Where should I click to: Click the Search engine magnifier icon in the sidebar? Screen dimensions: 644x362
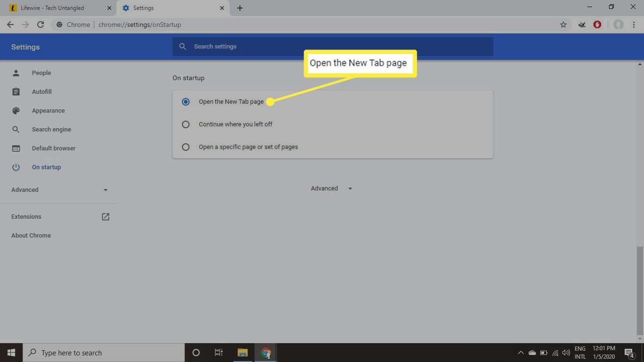point(16,129)
